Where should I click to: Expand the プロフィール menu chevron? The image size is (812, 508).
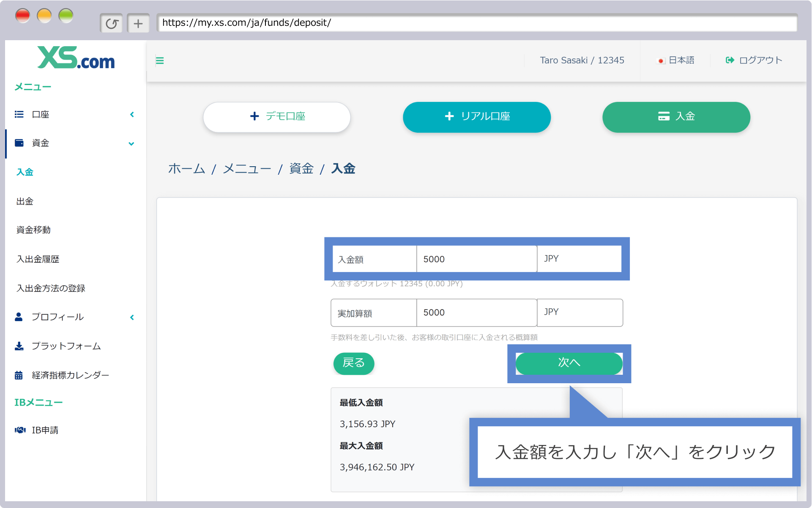[132, 317]
